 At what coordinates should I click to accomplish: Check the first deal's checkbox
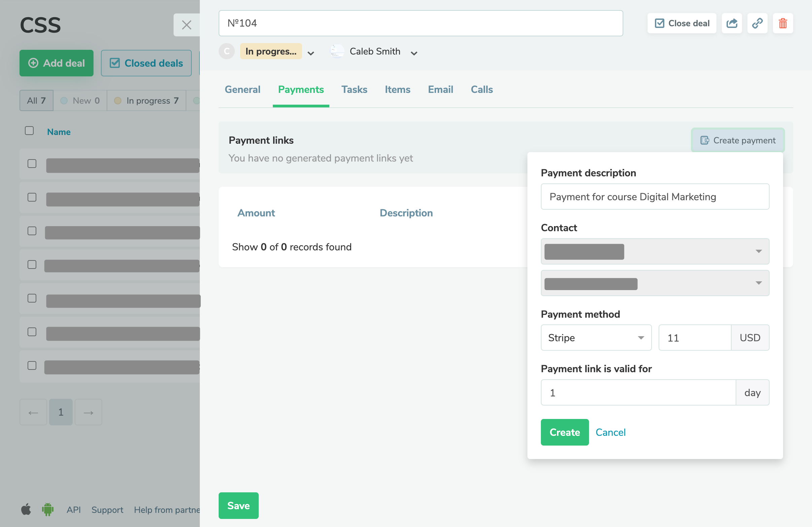(x=32, y=164)
